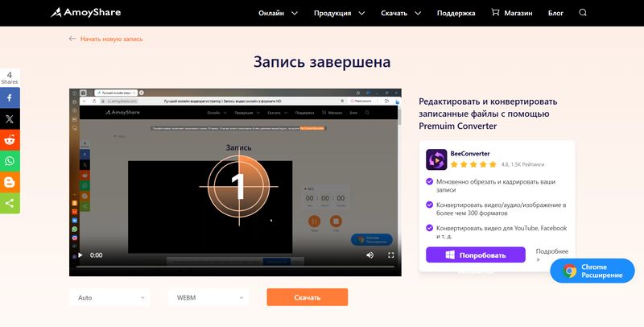Click the BeeConverter app icon
Viewport: 644px width, 327px height.
pos(436,159)
